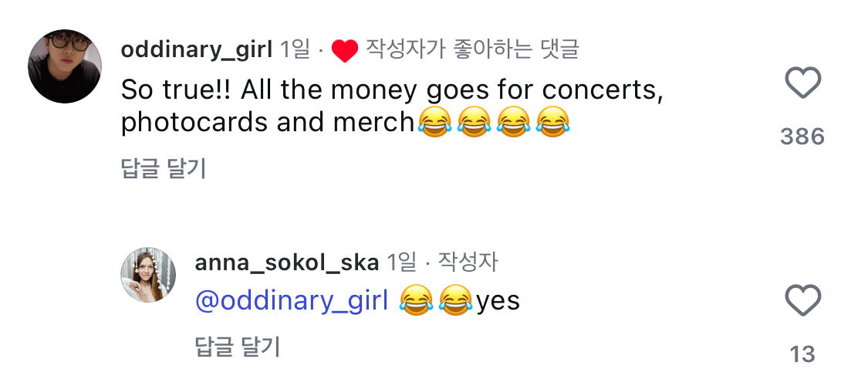Screen dimensions: 868x386
Task: Click the word 'yes' in the reply
Action: (x=498, y=300)
